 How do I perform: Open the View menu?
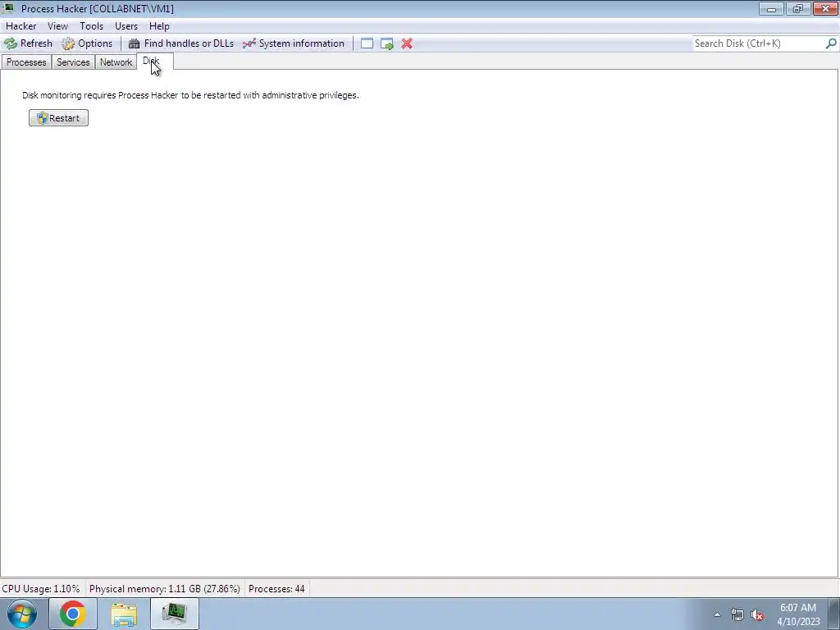pyautogui.click(x=57, y=25)
